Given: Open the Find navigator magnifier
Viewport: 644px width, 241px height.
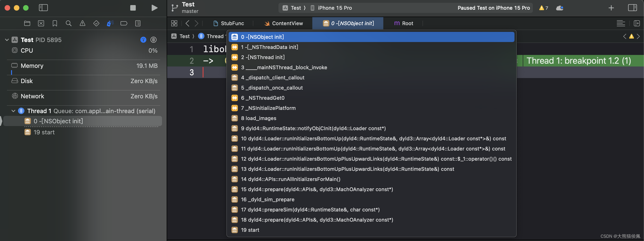Looking at the screenshot, I should point(68,23).
